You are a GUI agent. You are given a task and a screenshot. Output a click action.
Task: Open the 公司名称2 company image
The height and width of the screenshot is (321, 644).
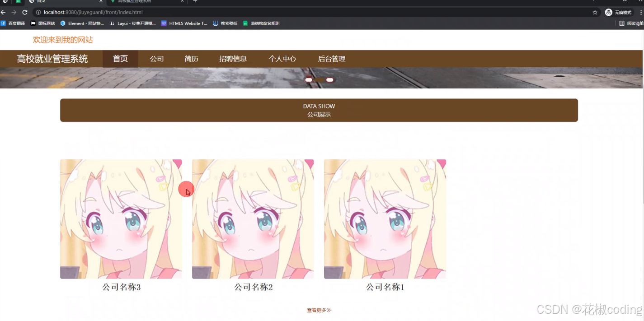(253, 219)
